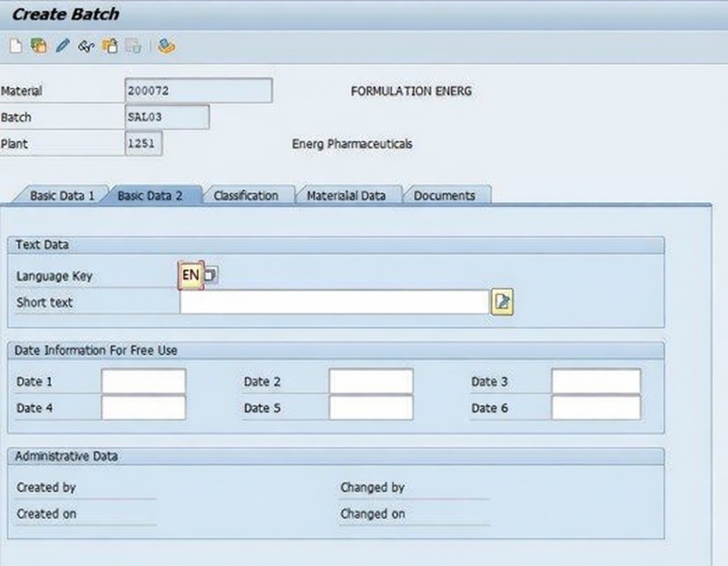Click the green-and-orange second toolbar icon
Screen dimensions: 728x566
39,46
